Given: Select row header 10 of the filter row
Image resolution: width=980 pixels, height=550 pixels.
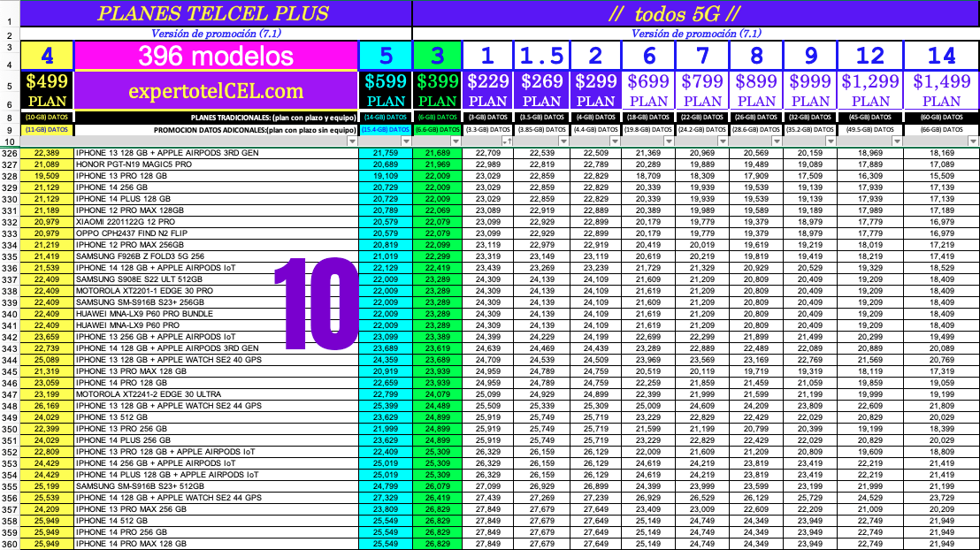Looking at the screenshot, I should (10, 141).
